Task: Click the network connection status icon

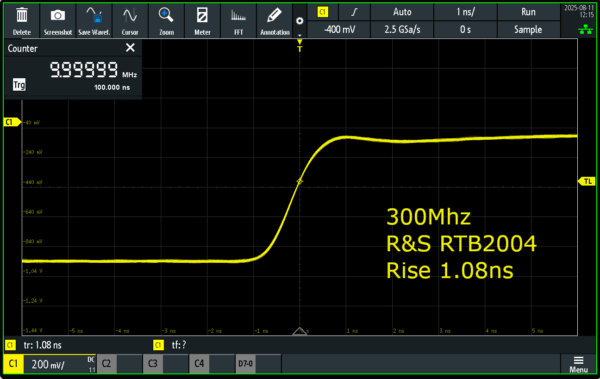Action: point(585,29)
